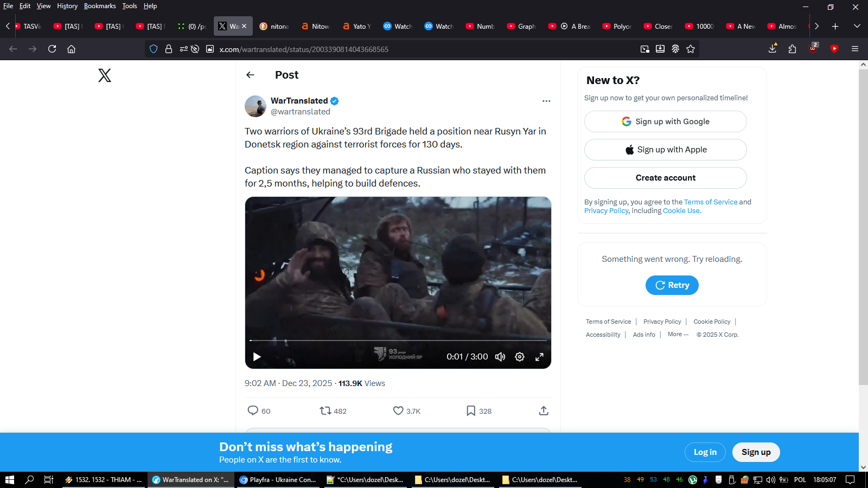Play the video with the play button
Screen dimensions: 868x488
[257, 357]
